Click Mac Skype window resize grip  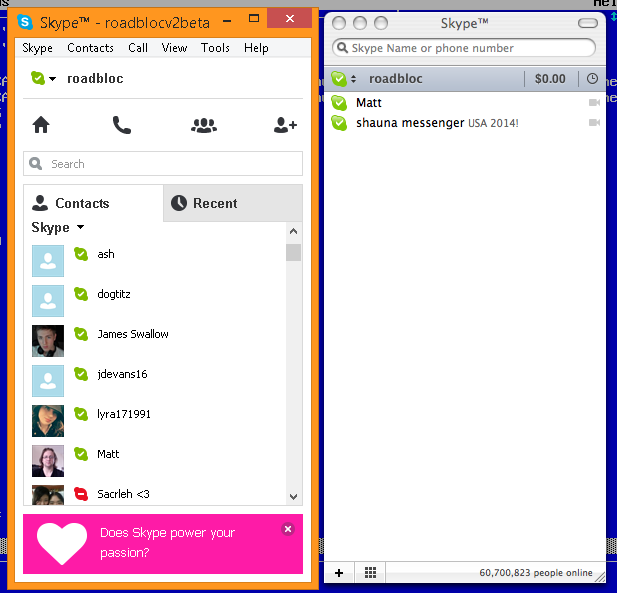(x=600, y=577)
